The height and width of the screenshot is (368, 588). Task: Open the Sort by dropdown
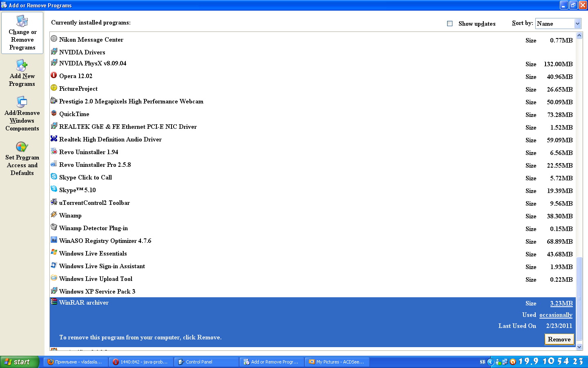[x=558, y=24]
